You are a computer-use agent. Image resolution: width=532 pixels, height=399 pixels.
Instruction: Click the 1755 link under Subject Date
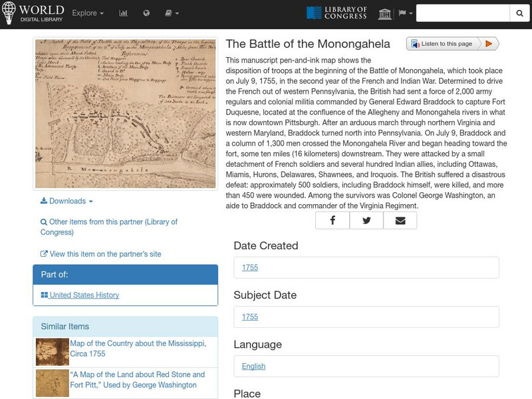point(250,317)
